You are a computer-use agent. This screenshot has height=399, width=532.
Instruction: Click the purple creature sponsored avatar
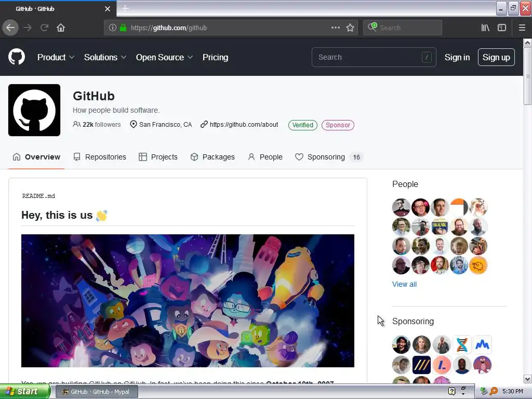tap(482, 365)
